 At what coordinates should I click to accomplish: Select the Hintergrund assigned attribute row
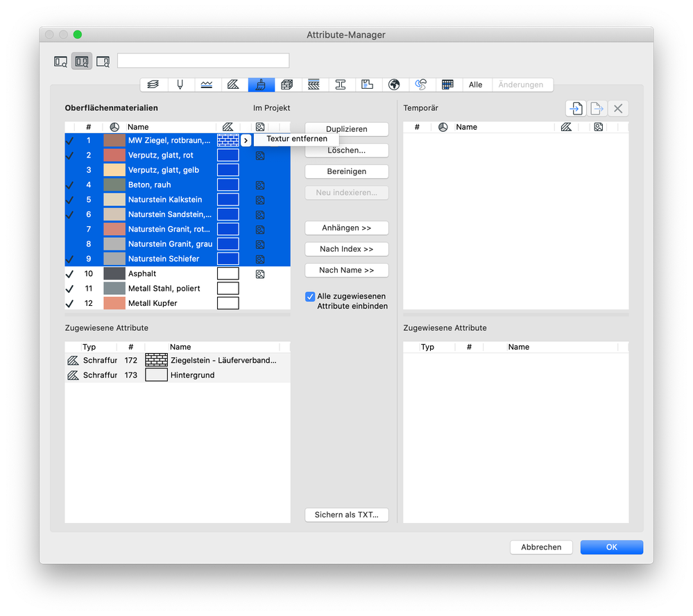click(x=178, y=375)
